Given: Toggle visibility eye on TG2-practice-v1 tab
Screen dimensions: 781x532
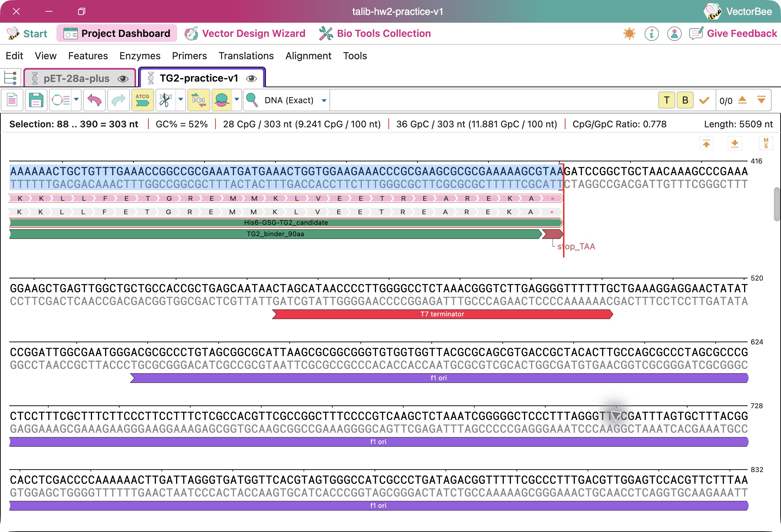Looking at the screenshot, I should [x=251, y=78].
